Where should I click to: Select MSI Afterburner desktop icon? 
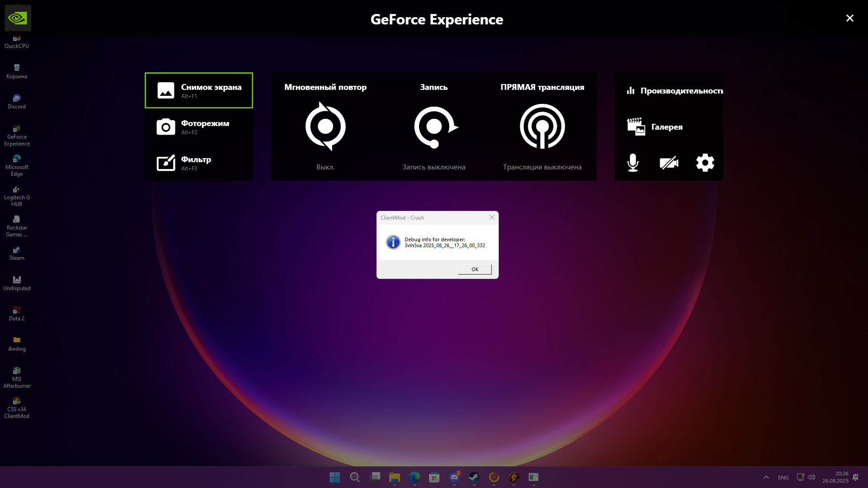click(x=17, y=378)
